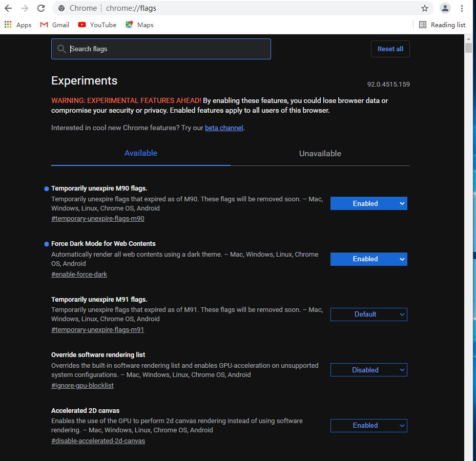Open the Reading list panel
The image size is (476, 461).
point(442,25)
